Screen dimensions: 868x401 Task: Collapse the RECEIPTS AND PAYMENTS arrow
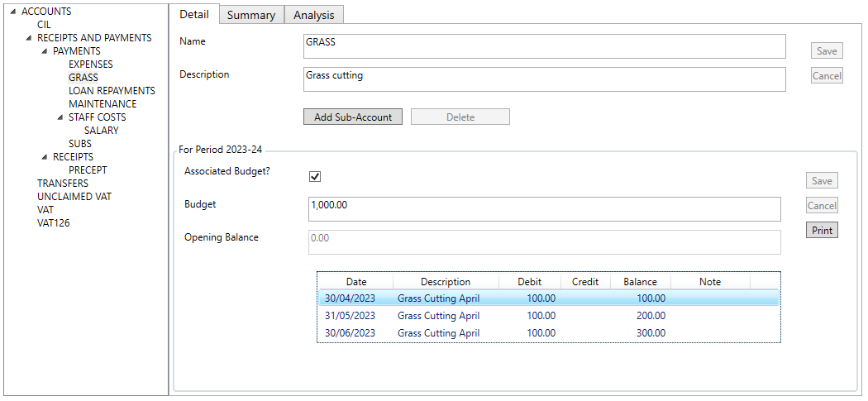coord(29,38)
